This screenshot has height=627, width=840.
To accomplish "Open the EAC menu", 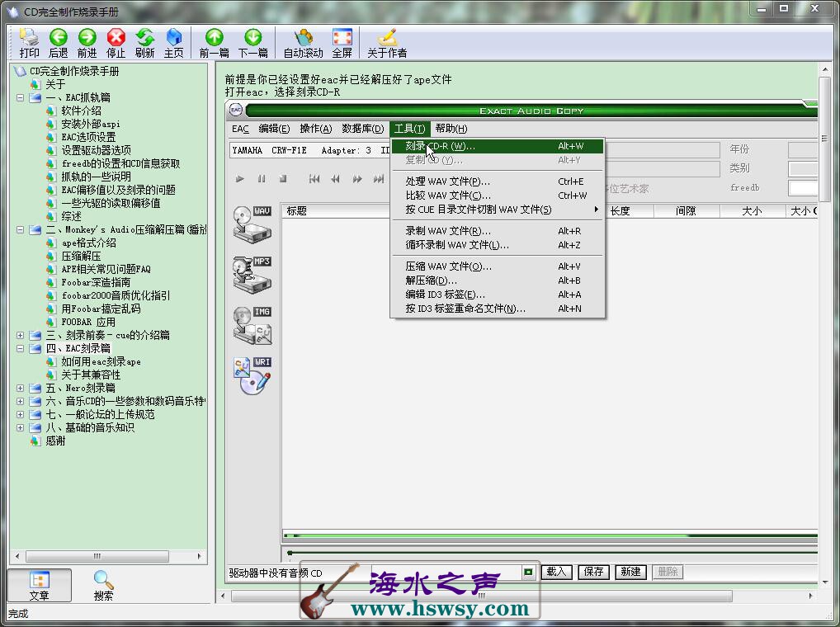I will click(x=241, y=129).
